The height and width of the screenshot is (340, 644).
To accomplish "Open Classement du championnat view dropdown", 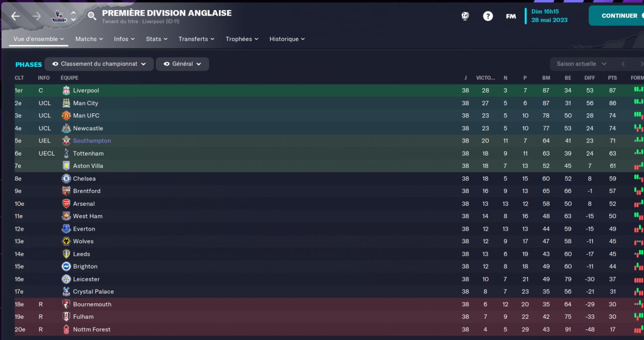I will tap(99, 64).
